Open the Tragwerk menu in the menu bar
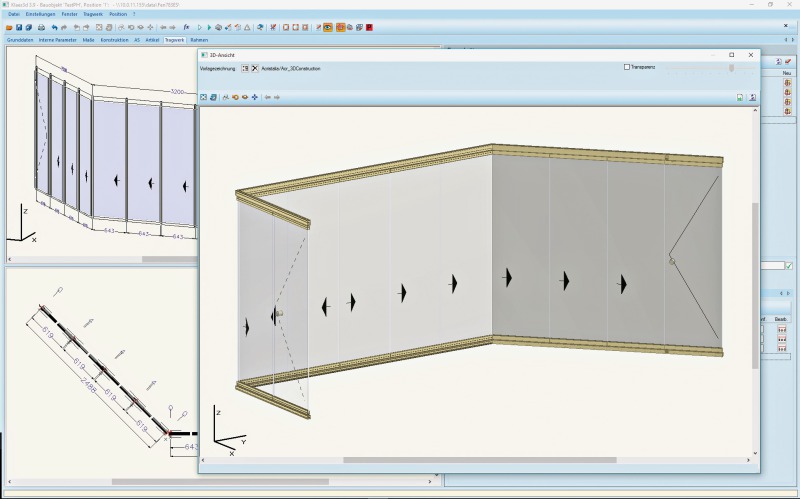Screen dimensions: 800x499 coord(93,14)
